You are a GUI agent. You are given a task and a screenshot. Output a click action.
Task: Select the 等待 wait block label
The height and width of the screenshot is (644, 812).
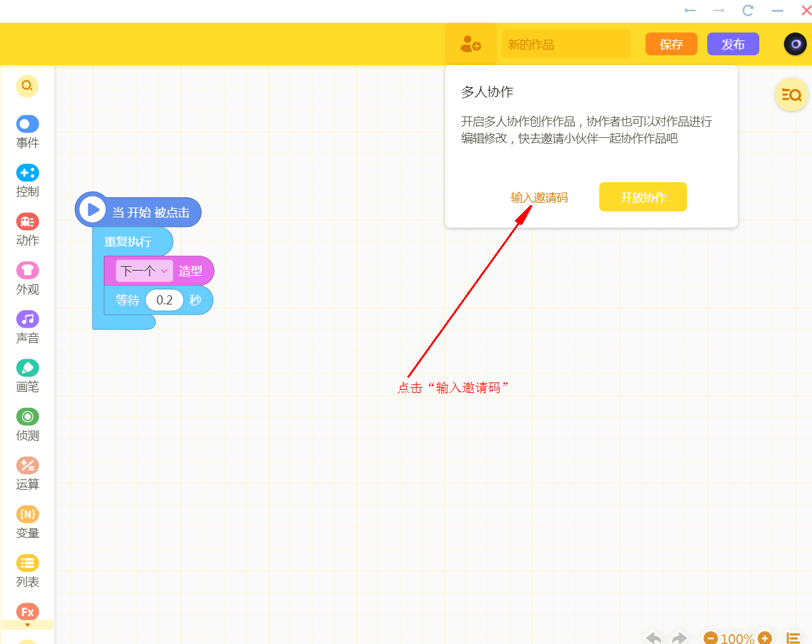[x=128, y=300]
